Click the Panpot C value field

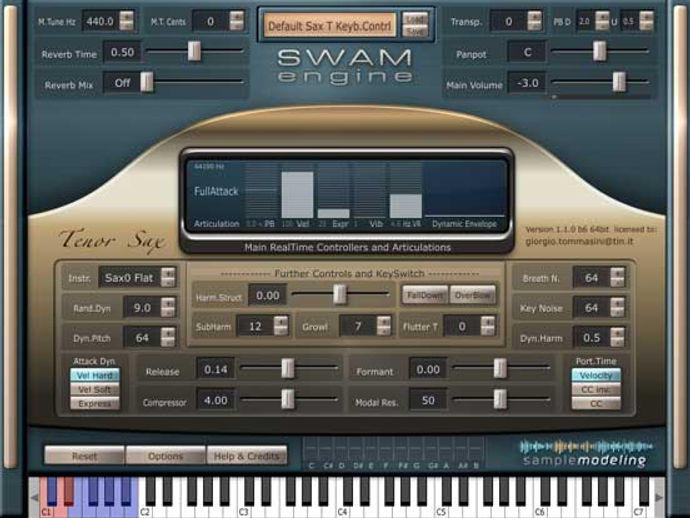click(x=527, y=52)
